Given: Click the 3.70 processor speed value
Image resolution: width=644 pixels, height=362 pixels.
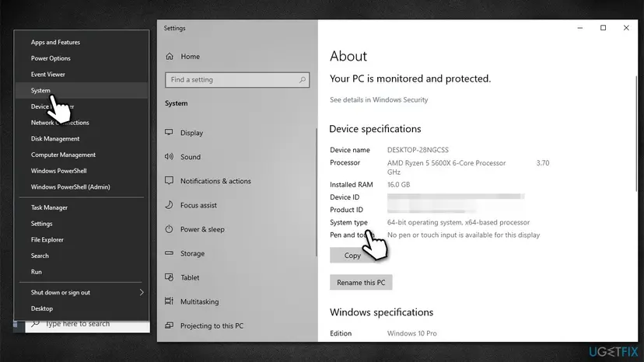Looking at the screenshot, I should (543, 163).
